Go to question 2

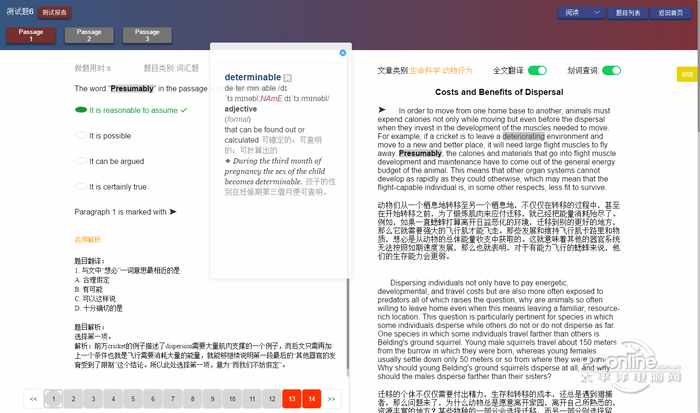pos(73,399)
